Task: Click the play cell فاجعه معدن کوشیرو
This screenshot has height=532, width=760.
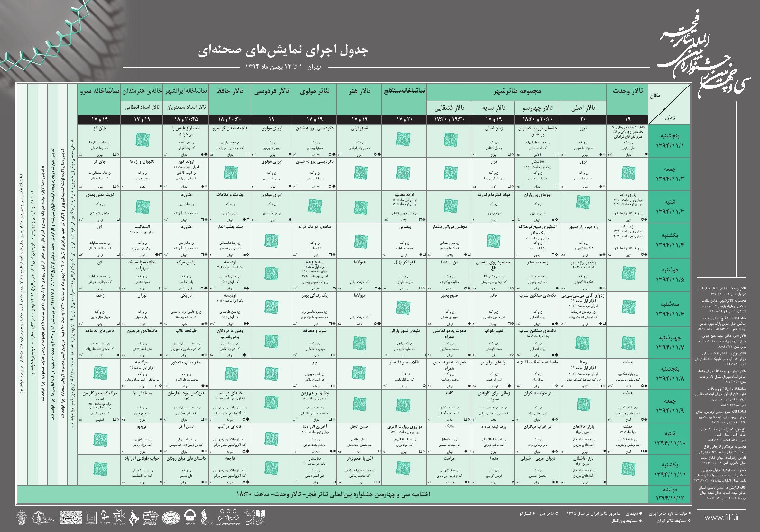Action: [229, 141]
